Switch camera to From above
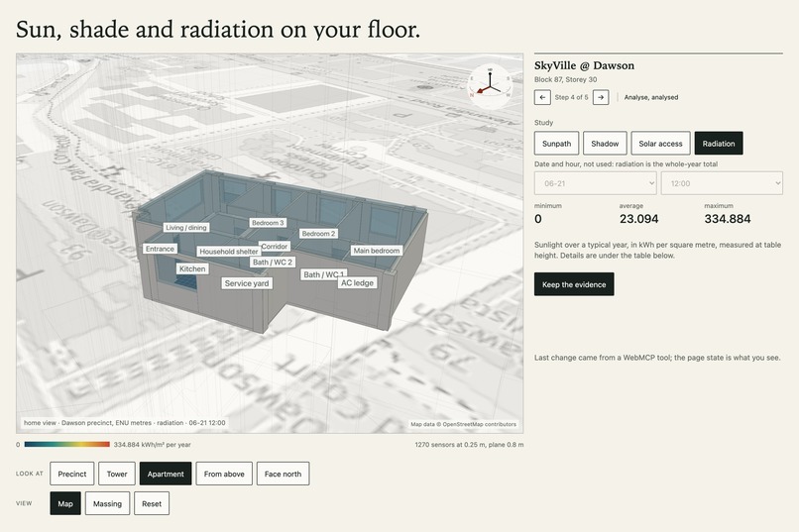Image resolution: width=799 pixels, height=532 pixels. [x=224, y=474]
